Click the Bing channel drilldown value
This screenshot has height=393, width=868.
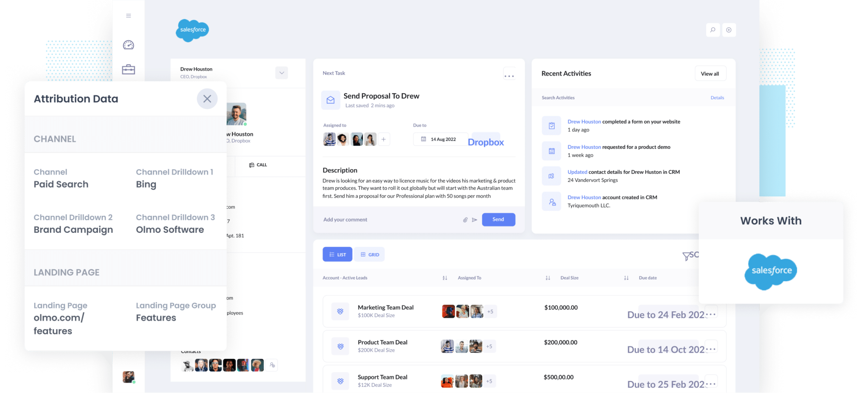click(x=146, y=184)
